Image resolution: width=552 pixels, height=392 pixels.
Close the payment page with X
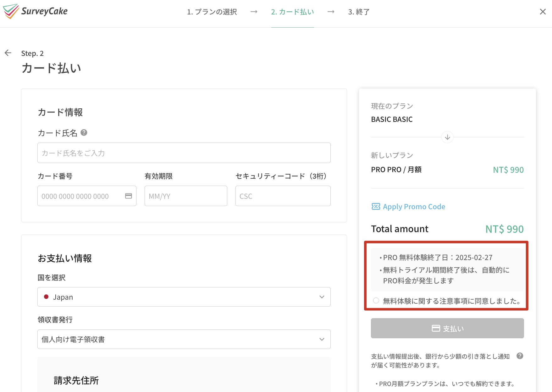point(543,12)
